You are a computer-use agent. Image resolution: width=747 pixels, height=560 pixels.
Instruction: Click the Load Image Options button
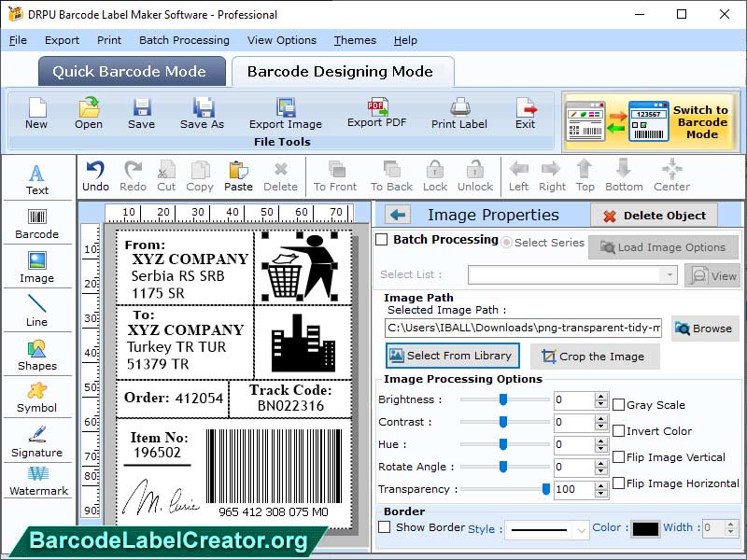tap(663, 247)
